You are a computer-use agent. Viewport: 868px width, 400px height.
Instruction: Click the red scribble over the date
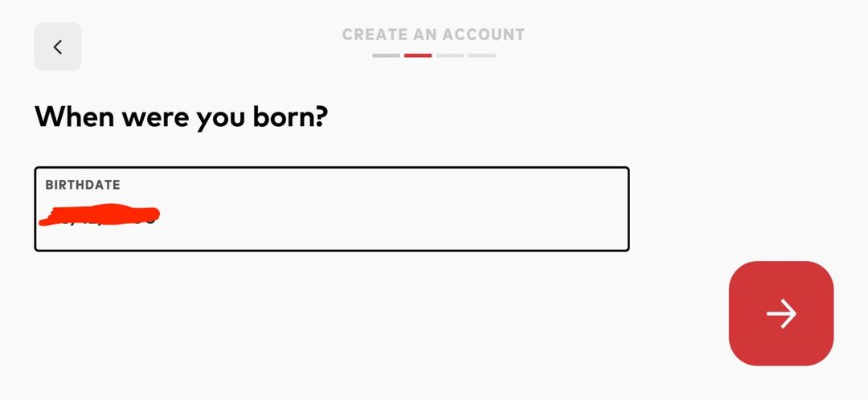100,215
